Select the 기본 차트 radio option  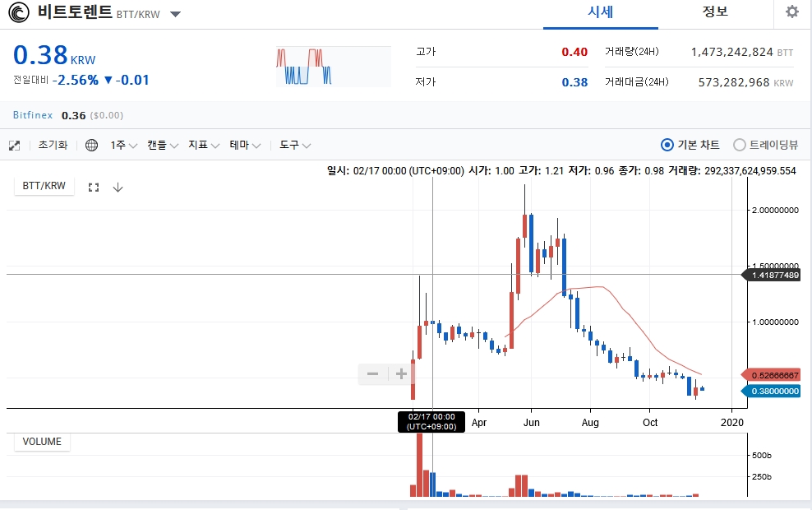[667, 145]
